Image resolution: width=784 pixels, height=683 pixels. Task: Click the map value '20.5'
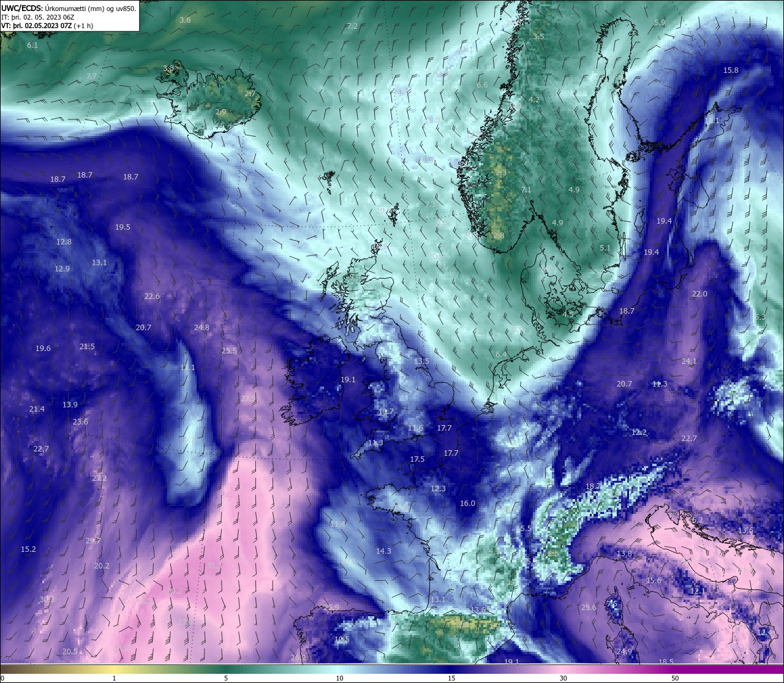[x=70, y=652]
